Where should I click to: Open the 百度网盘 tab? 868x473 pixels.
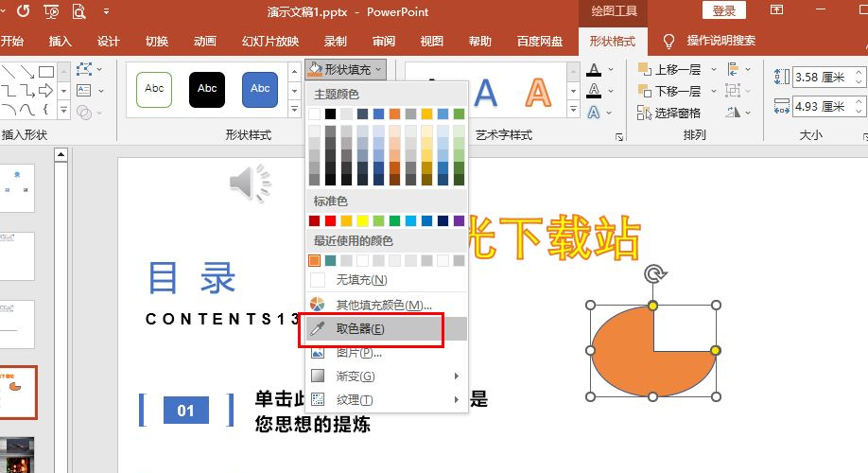pyautogui.click(x=540, y=41)
